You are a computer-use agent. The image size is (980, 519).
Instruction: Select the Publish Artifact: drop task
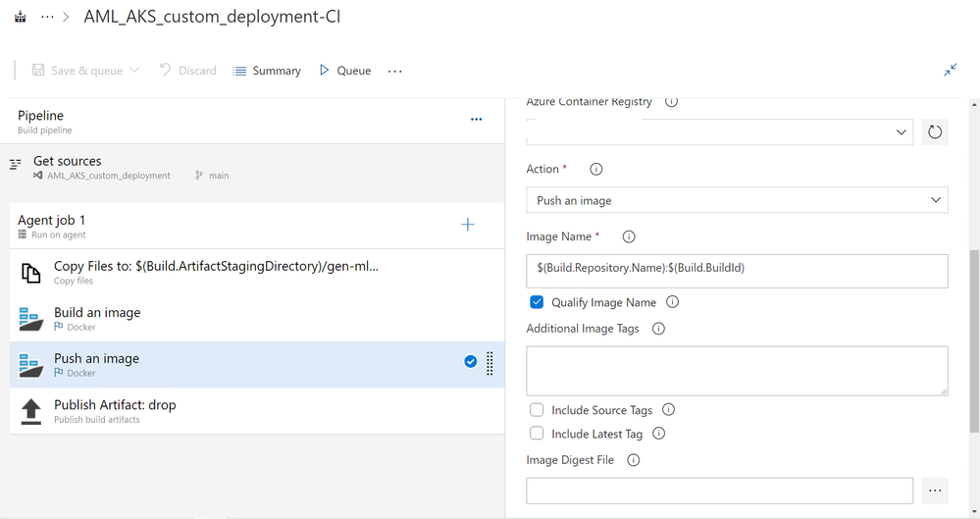tap(257, 411)
